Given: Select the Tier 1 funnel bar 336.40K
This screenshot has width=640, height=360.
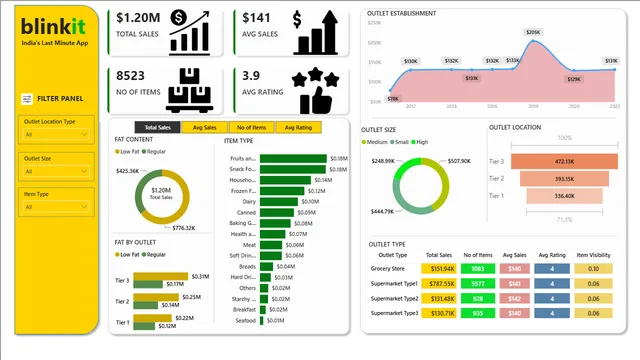Looking at the screenshot, I should click(x=564, y=196).
